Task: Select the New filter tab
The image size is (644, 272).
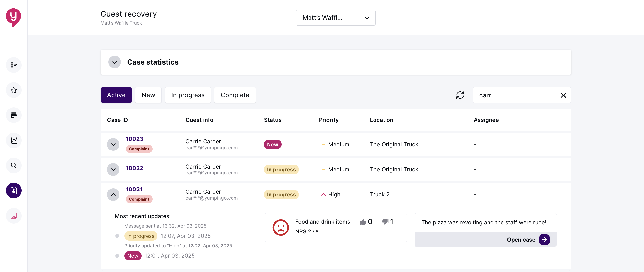Action: 148,95
